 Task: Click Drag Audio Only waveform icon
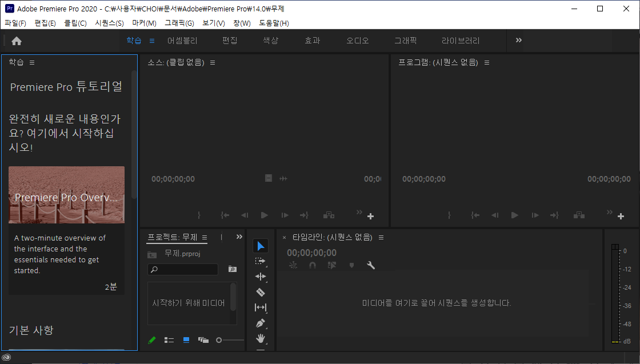[283, 178]
